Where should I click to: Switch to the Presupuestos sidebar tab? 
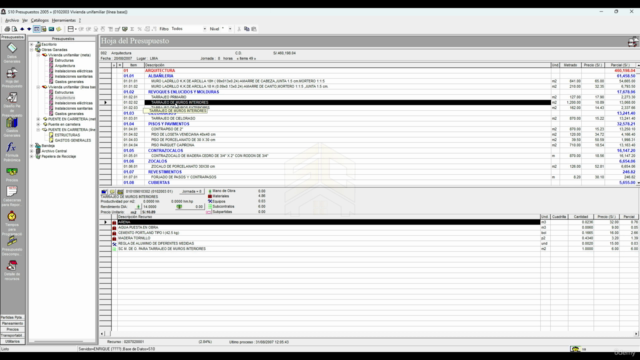pyautogui.click(x=12, y=37)
